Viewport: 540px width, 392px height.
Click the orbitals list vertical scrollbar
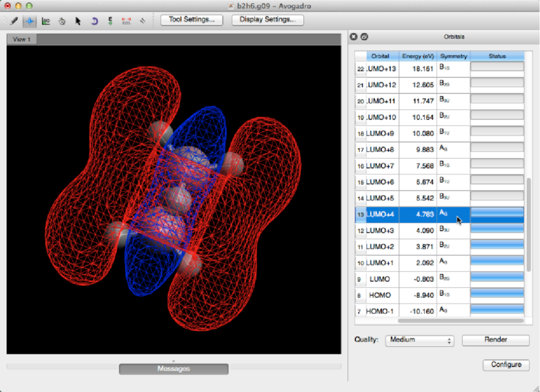tap(528, 225)
